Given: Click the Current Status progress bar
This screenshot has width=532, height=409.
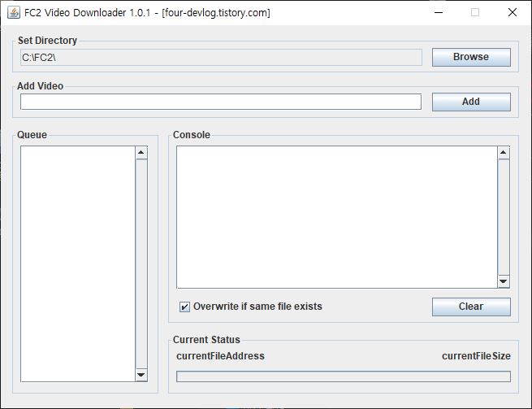Looking at the screenshot, I should [344, 376].
